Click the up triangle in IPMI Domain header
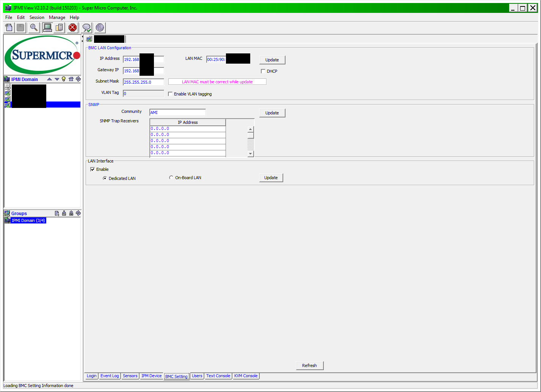Viewport: 541px width, 392px height. click(x=49, y=79)
